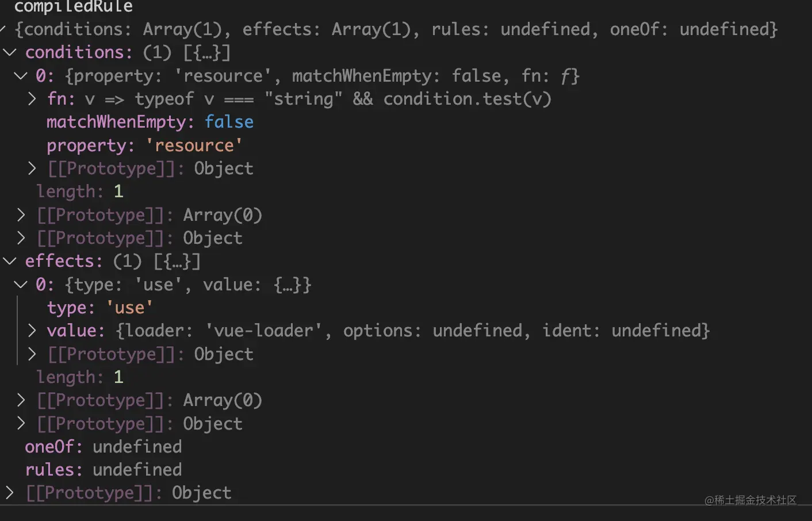Expand the value object with vue-loader
812x521 pixels.
(32, 331)
